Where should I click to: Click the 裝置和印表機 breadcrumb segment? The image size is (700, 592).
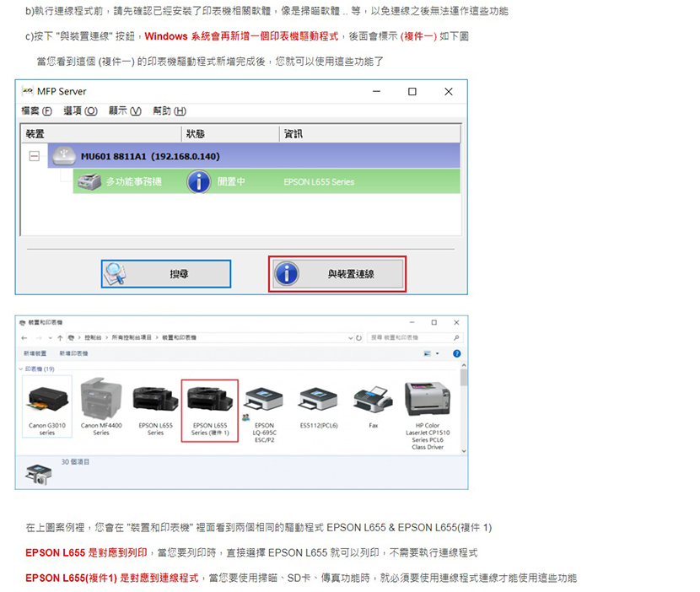coord(179,338)
